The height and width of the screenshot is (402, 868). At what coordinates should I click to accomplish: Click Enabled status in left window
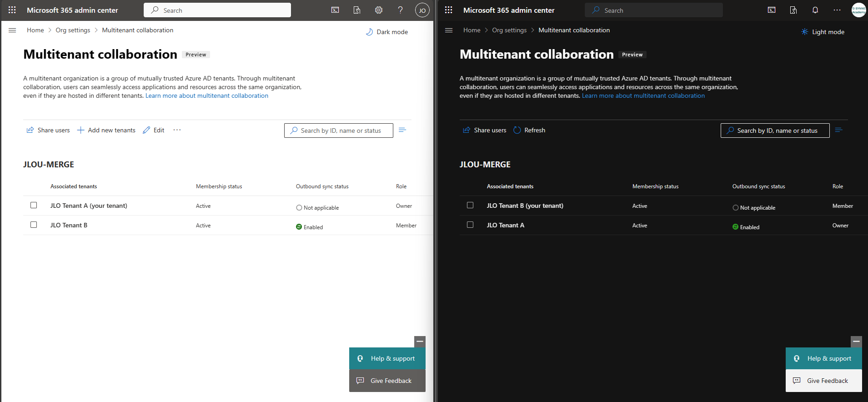pyautogui.click(x=309, y=227)
